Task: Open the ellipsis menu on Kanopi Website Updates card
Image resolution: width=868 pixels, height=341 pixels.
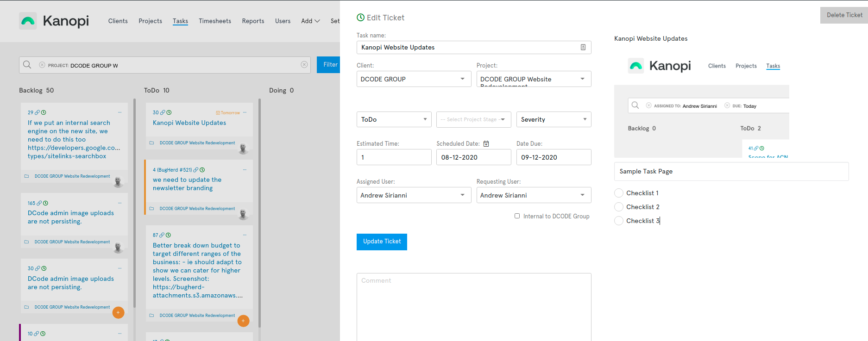Action: click(x=245, y=112)
